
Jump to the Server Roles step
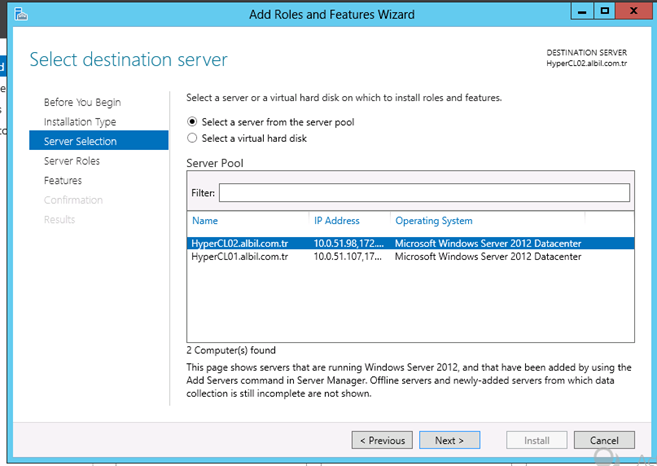[x=72, y=161]
